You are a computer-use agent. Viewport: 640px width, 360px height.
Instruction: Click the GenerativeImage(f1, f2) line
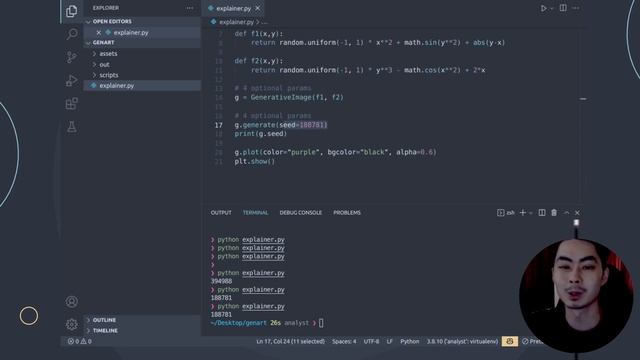[289, 98]
